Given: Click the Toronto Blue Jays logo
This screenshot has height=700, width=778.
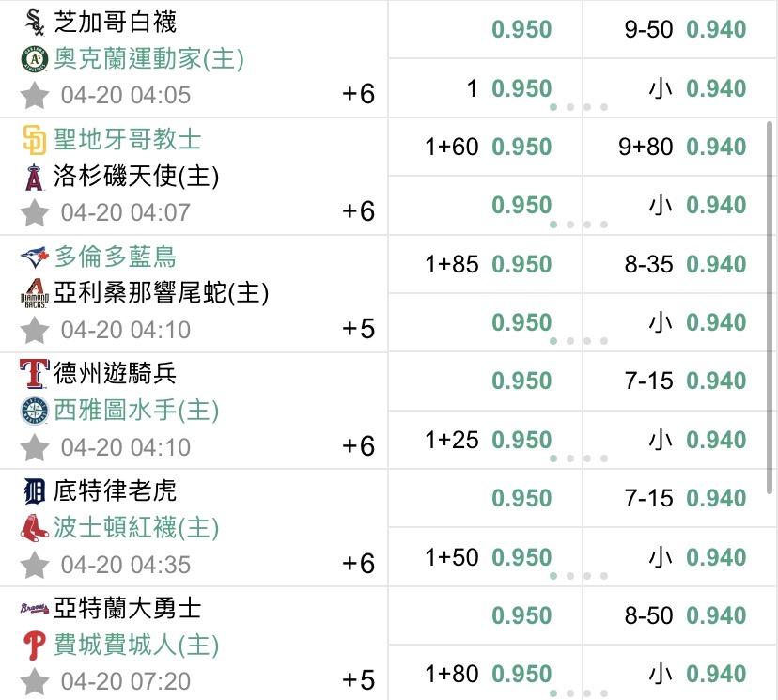Looking at the screenshot, I should (35, 257).
